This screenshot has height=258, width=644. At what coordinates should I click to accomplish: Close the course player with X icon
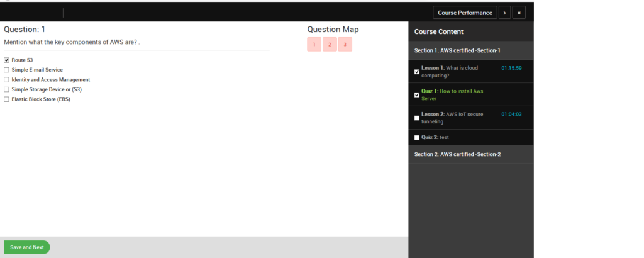coord(519,13)
